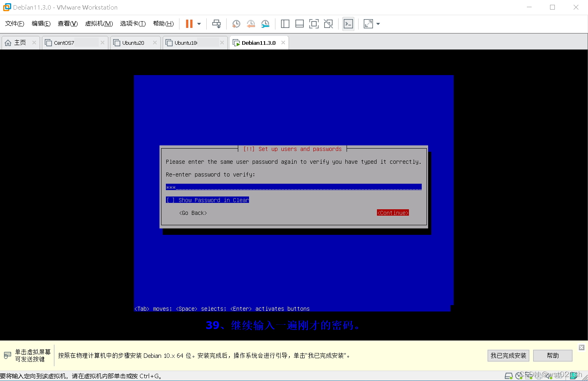Click the home icon on 主页 tab
This screenshot has height=381, width=588.
pos(8,43)
